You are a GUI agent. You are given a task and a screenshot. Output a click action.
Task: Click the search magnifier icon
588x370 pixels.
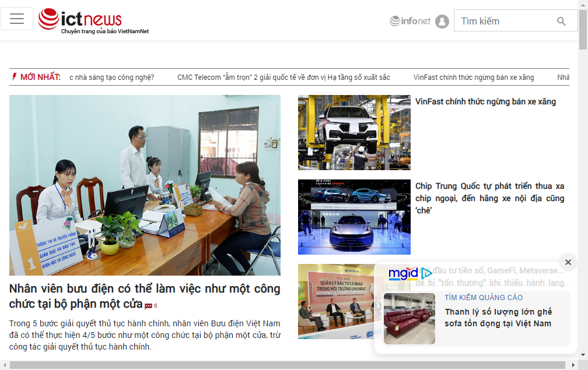[561, 22]
